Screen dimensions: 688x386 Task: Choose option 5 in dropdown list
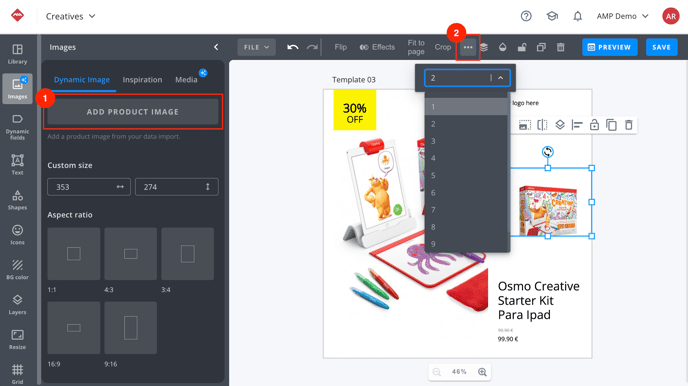click(466, 175)
